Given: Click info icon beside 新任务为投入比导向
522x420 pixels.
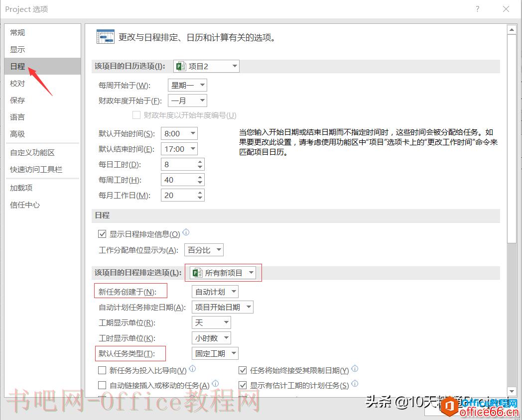Looking at the screenshot, I should (192, 368).
